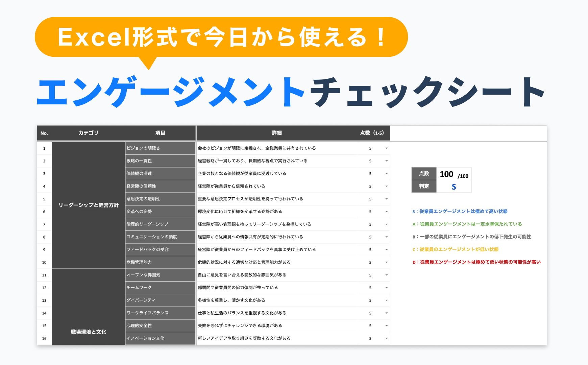
Task: Select row number 13 cell
Action: (44, 300)
